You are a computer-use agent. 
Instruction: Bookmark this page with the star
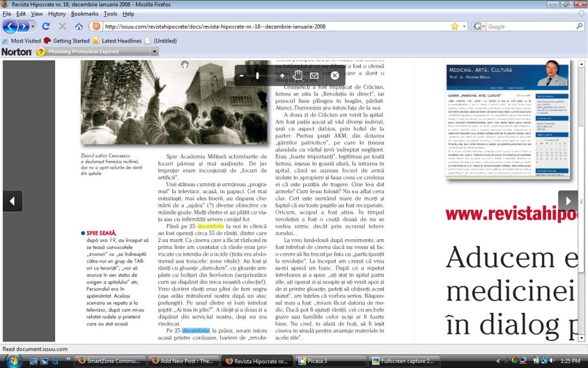(x=455, y=26)
